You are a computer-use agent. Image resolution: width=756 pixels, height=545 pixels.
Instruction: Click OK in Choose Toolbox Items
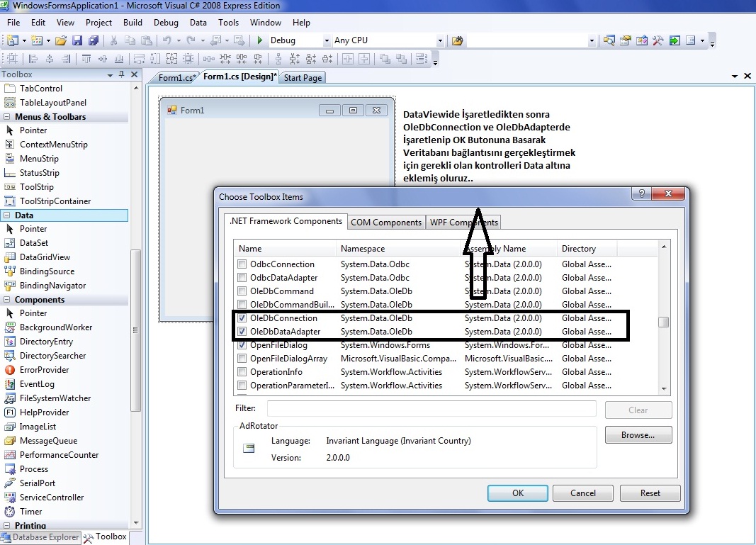tap(517, 493)
